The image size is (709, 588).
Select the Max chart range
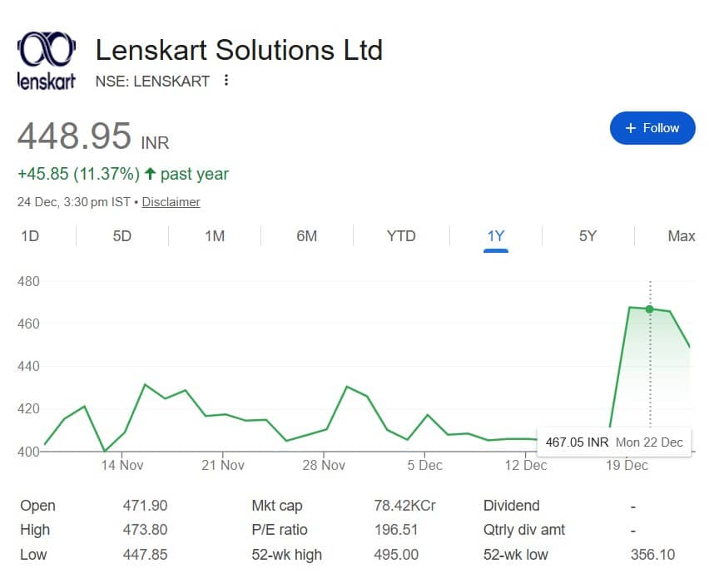click(681, 236)
